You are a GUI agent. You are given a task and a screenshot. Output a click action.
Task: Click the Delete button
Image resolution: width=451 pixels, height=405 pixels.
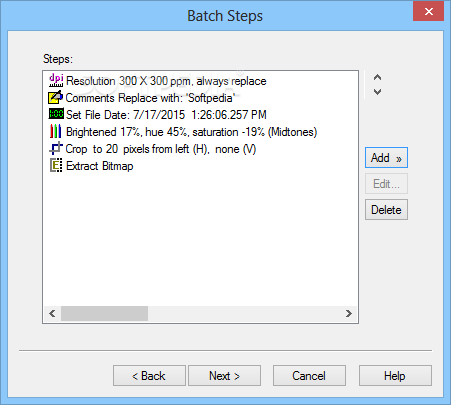coord(386,210)
